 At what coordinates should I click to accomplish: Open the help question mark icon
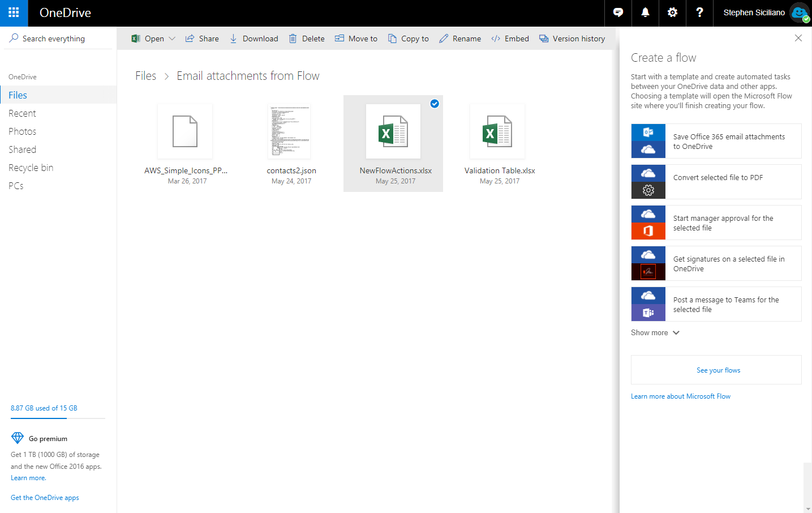[x=699, y=12]
